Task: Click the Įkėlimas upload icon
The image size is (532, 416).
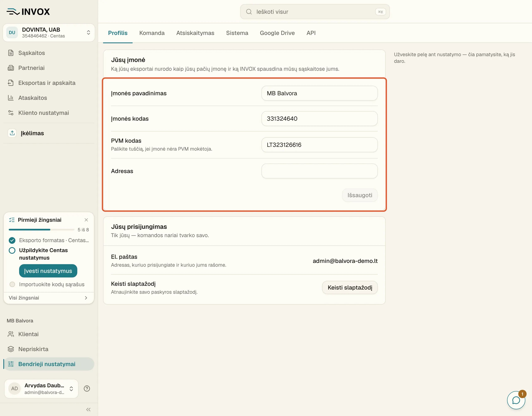Action: tap(12, 133)
